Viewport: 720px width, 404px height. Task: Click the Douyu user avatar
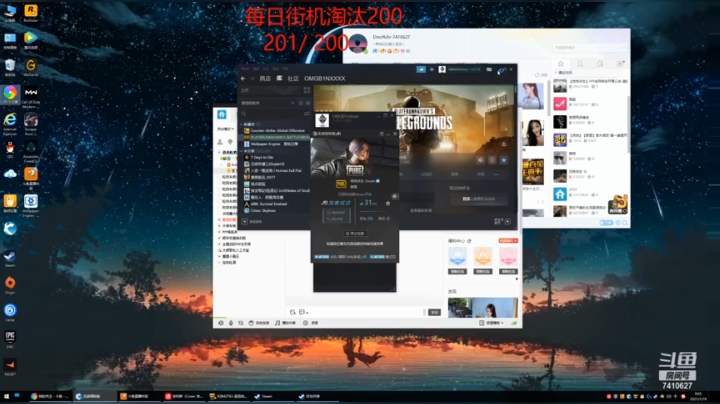[x=358, y=44]
